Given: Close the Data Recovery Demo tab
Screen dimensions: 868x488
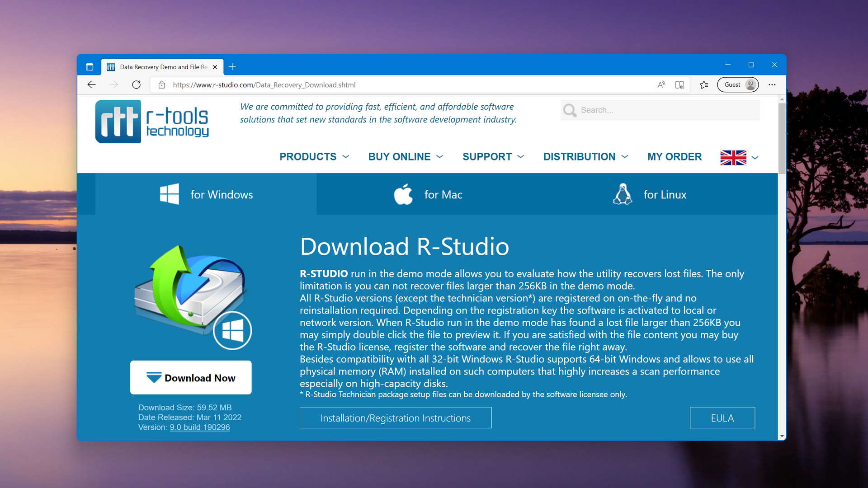Looking at the screenshot, I should (x=215, y=67).
